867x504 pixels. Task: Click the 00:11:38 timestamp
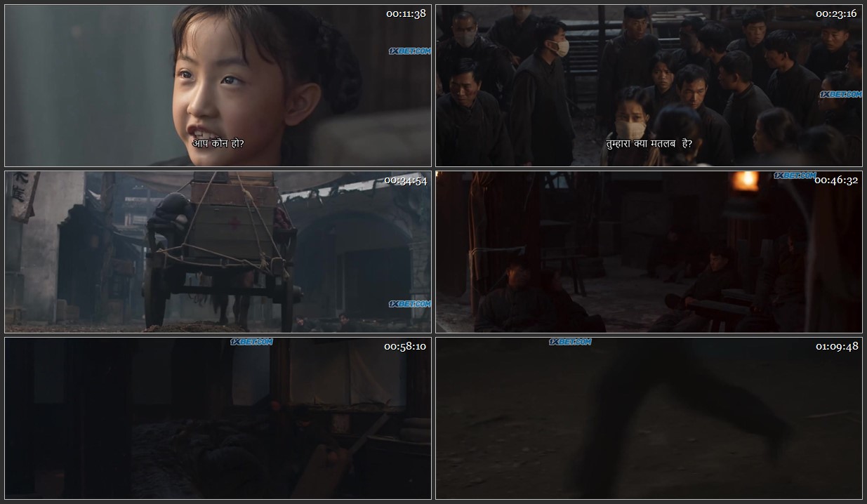tap(406, 14)
